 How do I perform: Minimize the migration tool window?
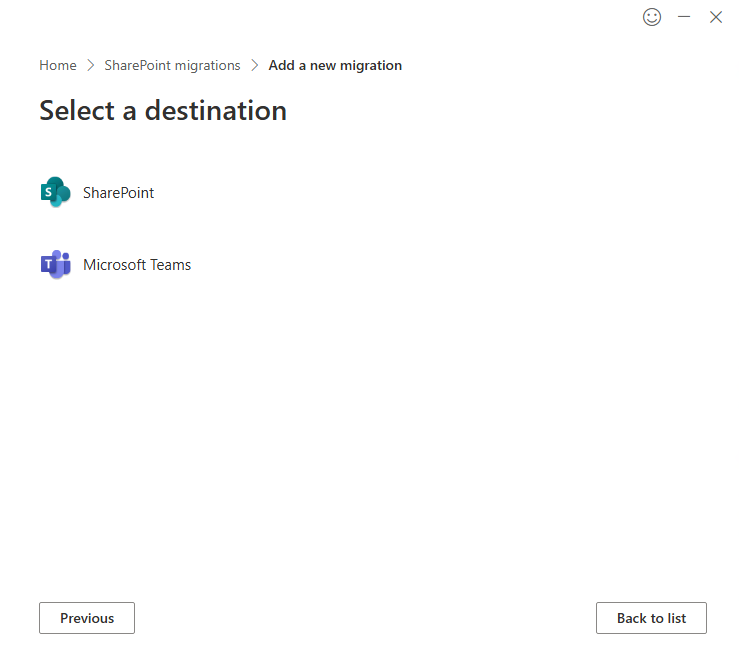coord(684,17)
